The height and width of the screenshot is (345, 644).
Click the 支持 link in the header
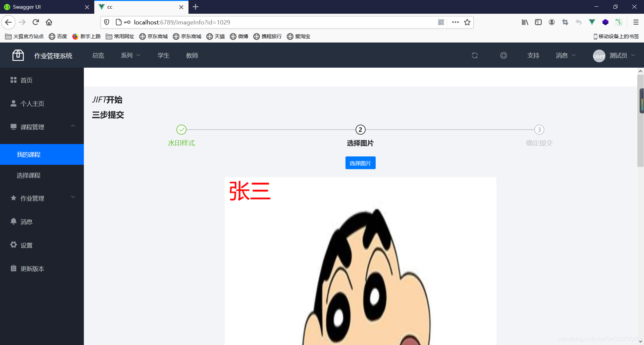[533, 56]
